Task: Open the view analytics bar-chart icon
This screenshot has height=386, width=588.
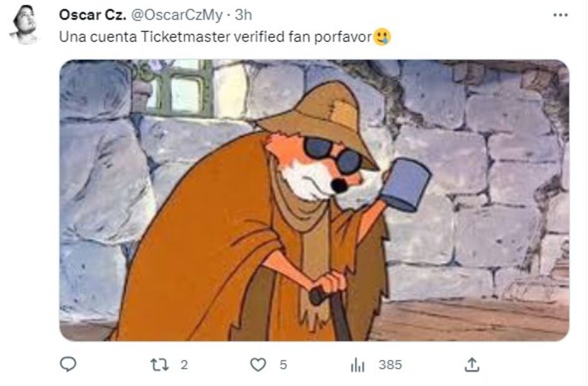Action: pyautogui.click(x=358, y=365)
